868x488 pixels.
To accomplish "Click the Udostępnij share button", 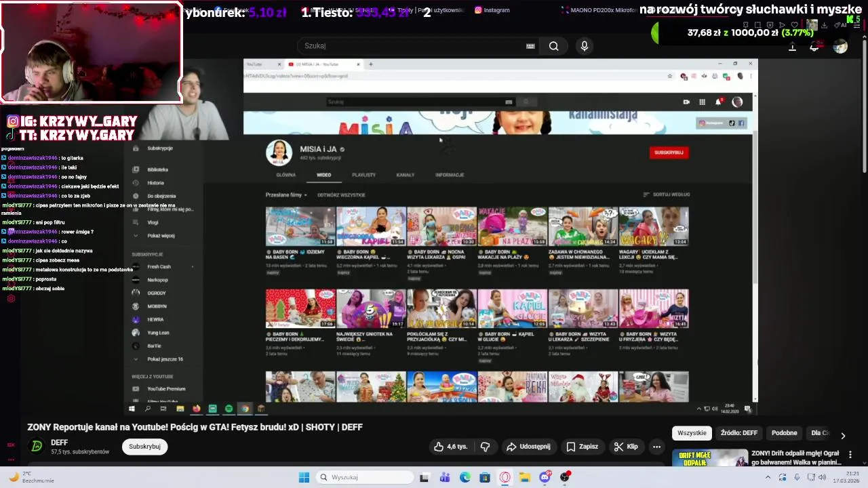I will [529, 447].
